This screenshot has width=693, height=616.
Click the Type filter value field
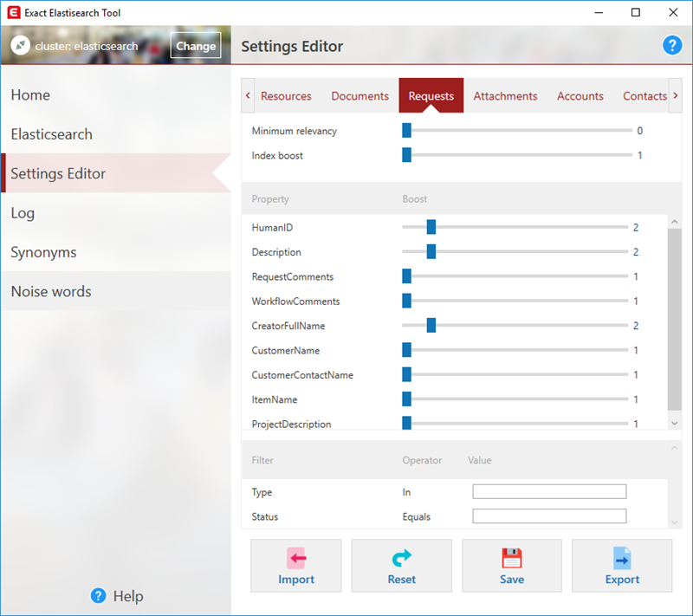549,491
